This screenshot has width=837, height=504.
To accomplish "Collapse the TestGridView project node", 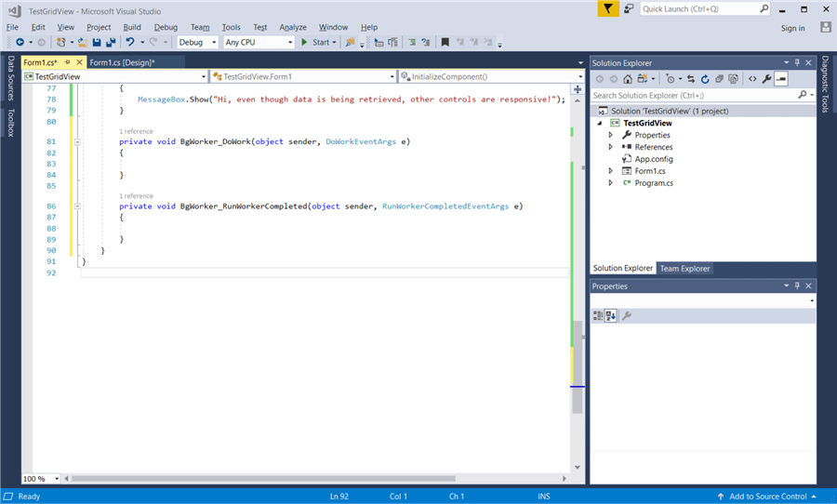I will coord(600,124).
